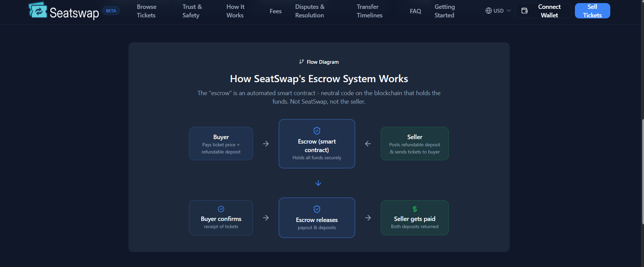Open the FAQ page

click(x=415, y=11)
